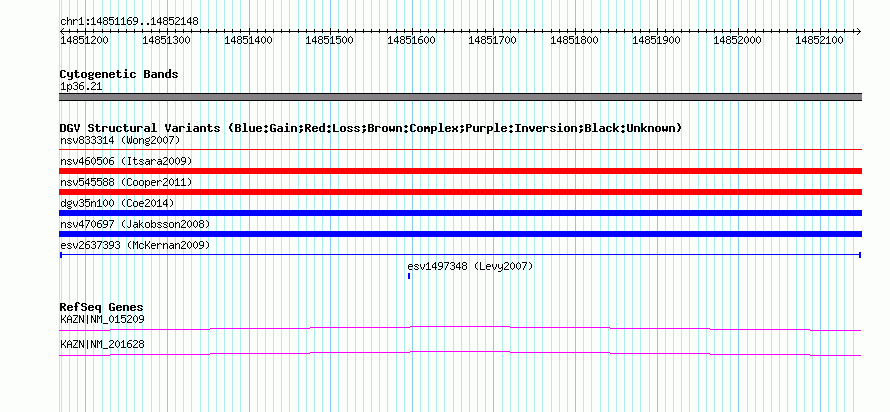890x412 pixels.
Task: Click the thin red nsv833314 variant line
Action: point(460,150)
